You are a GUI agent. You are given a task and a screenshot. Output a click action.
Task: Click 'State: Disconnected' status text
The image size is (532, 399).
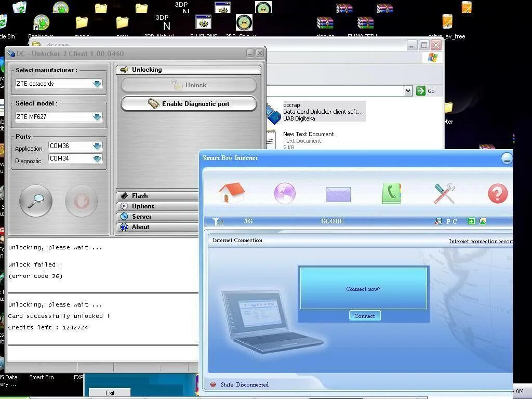244,385
